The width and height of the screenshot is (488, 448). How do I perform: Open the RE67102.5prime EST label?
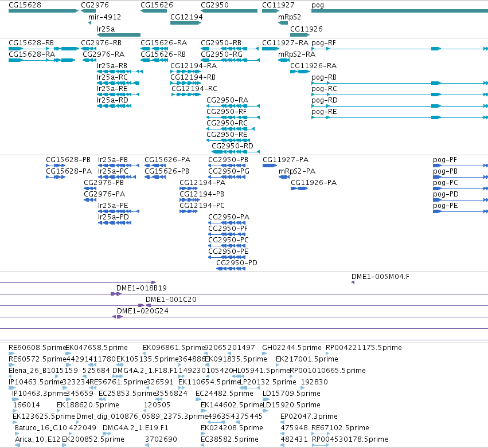pyautogui.click(x=340, y=428)
